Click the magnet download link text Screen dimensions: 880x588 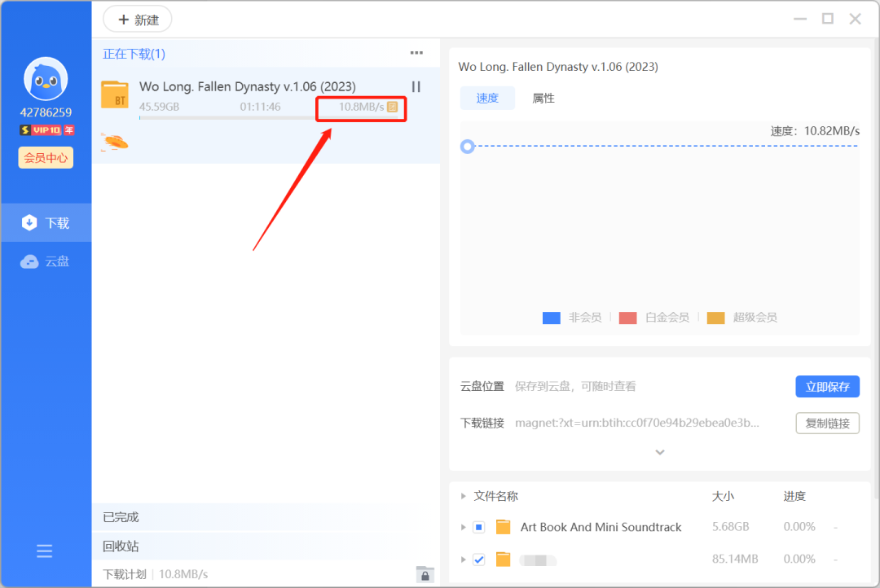point(637,423)
